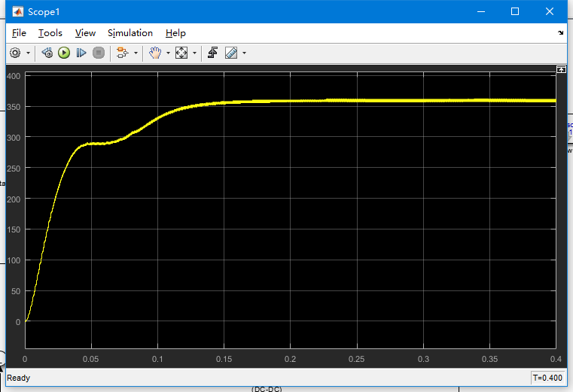The image size is (573, 392).
Task: Expand the arrow beside the highlight block icon
Action: [136, 53]
